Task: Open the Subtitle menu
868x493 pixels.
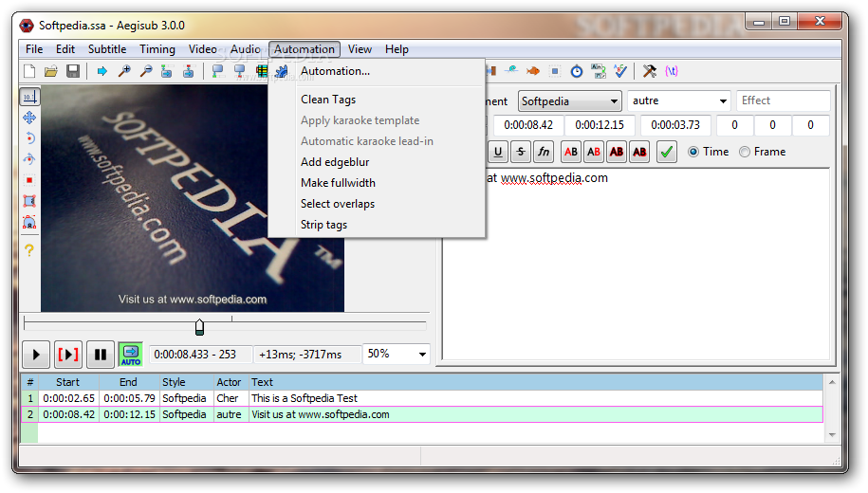Action: click(107, 49)
